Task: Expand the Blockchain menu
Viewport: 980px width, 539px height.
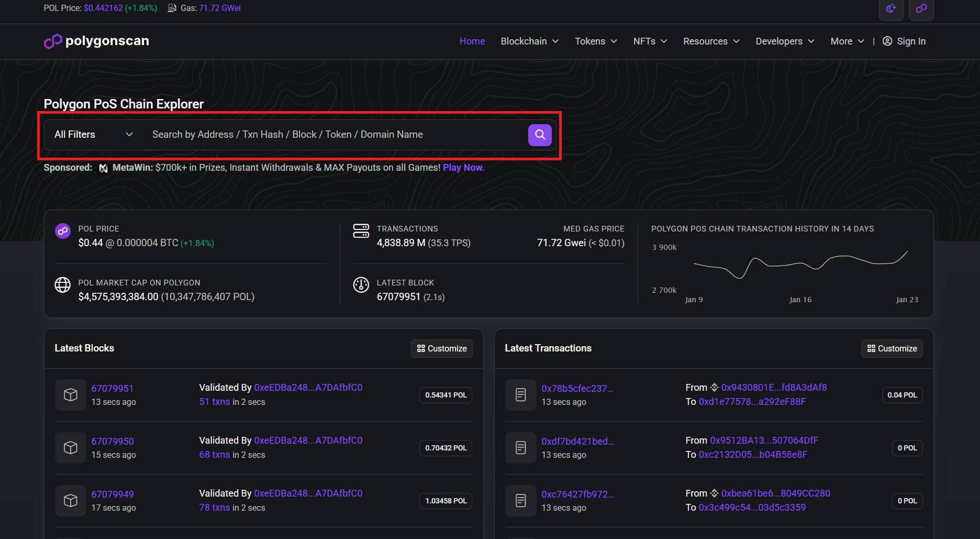Action: point(529,41)
